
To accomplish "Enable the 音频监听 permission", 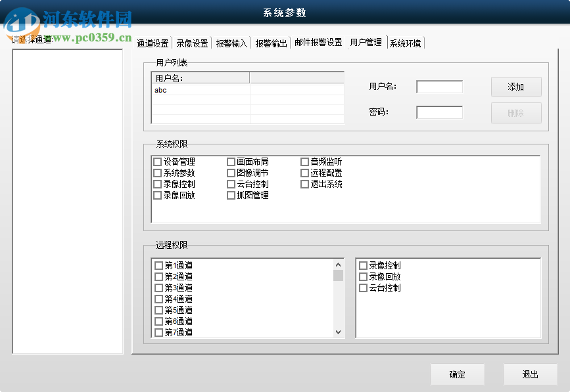I will (x=304, y=161).
